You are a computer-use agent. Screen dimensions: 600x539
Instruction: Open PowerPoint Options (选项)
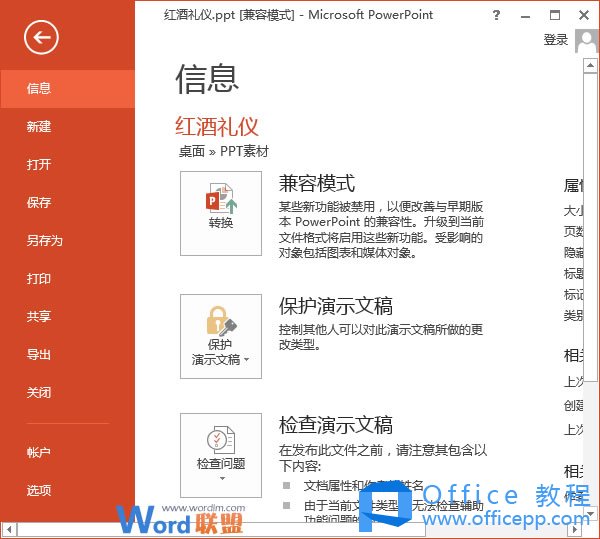click(x=40, y=491)
